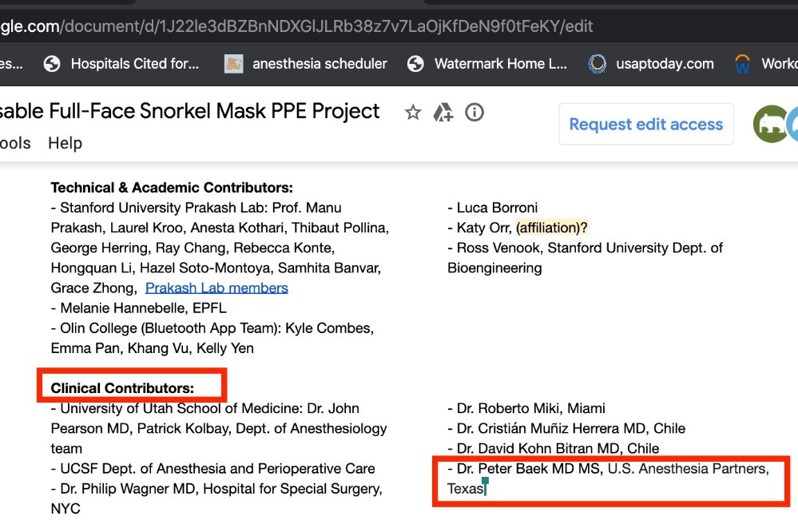The height and width of the screenshot is (532, 798).
Task: Open document info details icon
Action: [x=474, y=112]
